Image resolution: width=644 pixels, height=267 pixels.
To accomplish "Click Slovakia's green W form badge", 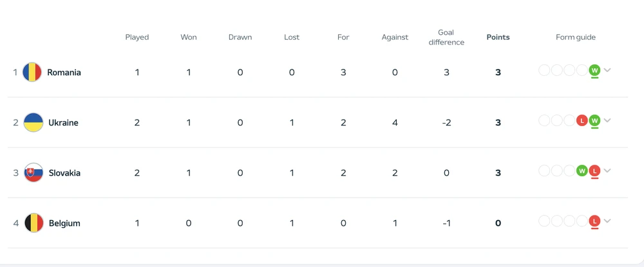I will coord(582,170).
